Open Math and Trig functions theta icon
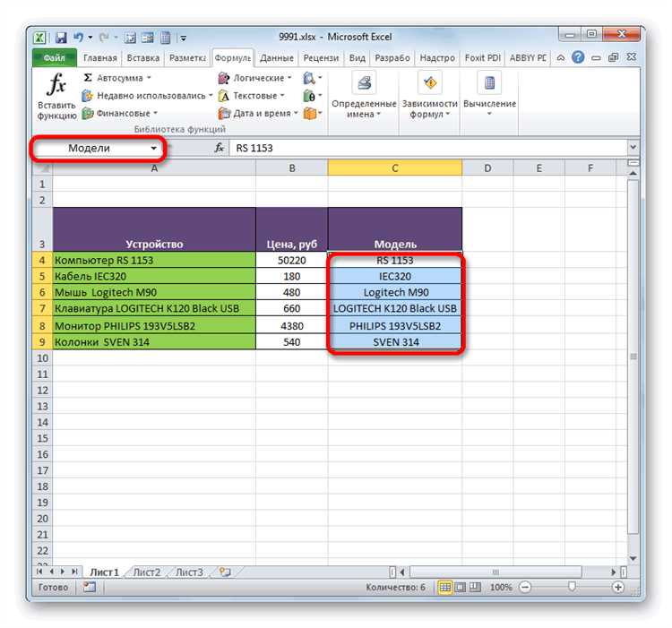This screenshot has width=672, height=628. 309,96
